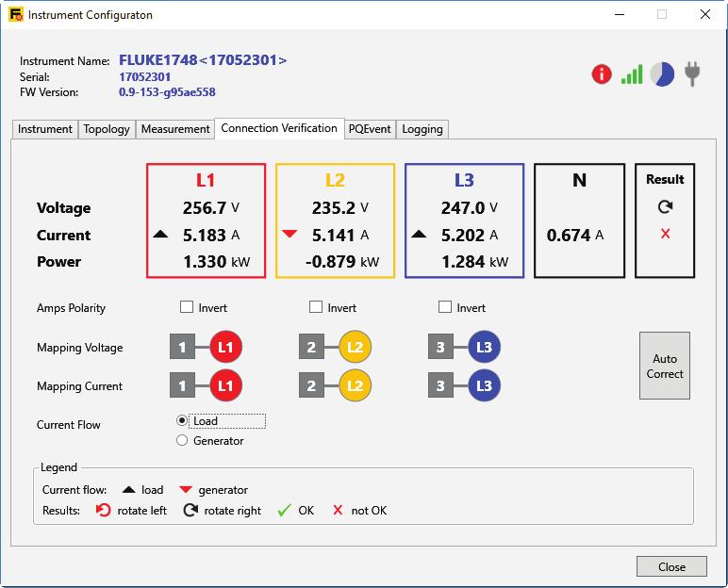Click L3 voltage value 247.0 V
The image size is (728, 588).
pyautogui.click(x=469, y=207)
